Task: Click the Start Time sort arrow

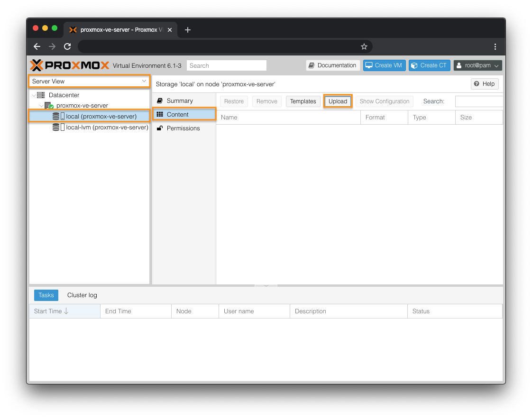Action: pyautogui.click(x=66, y=311)
